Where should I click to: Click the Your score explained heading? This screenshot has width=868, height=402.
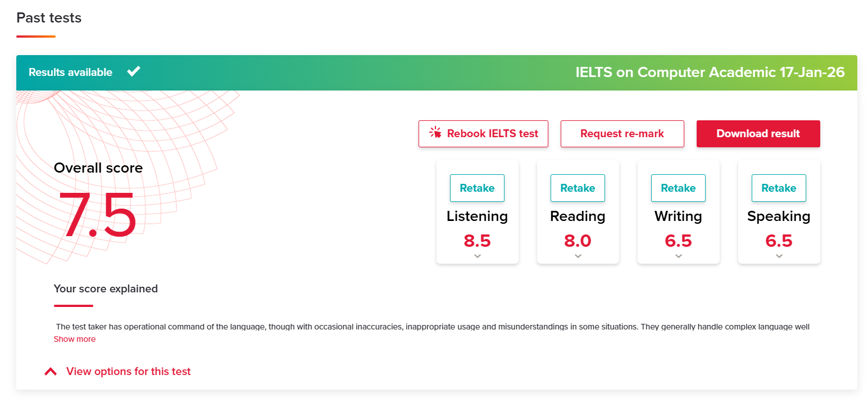pos(106,289)
